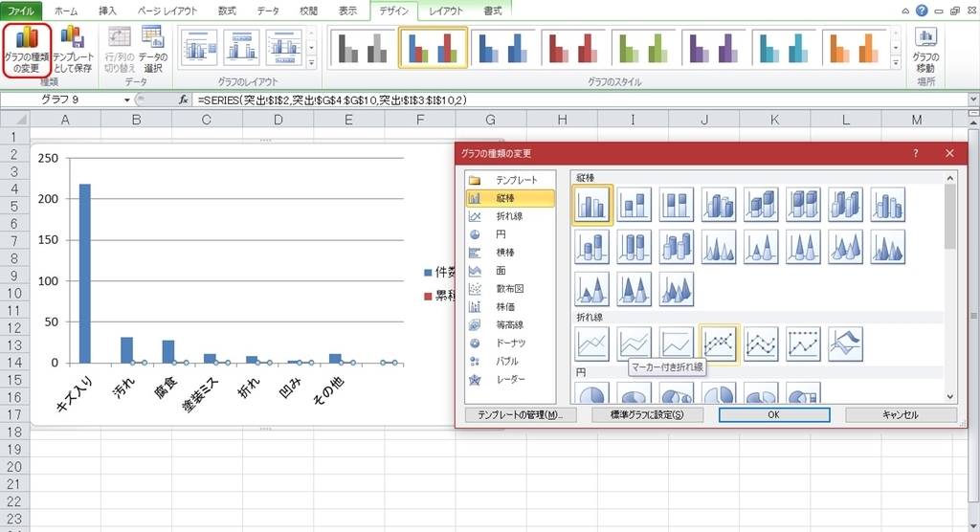Switch to the レイアウト chart tab

[x=446, y=11]
